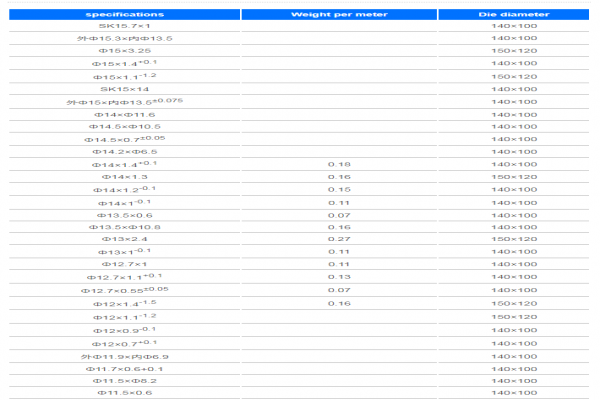This screenshot has height=400, width=600.
Task: Click weight 0.11 in the Φ13×1-0.1 row
Action: pos(339,252)
